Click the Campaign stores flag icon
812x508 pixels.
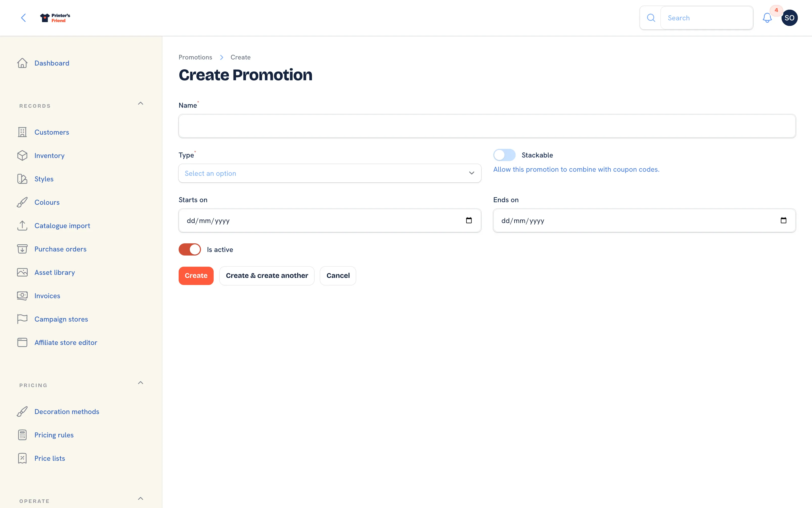pos(23,319)
